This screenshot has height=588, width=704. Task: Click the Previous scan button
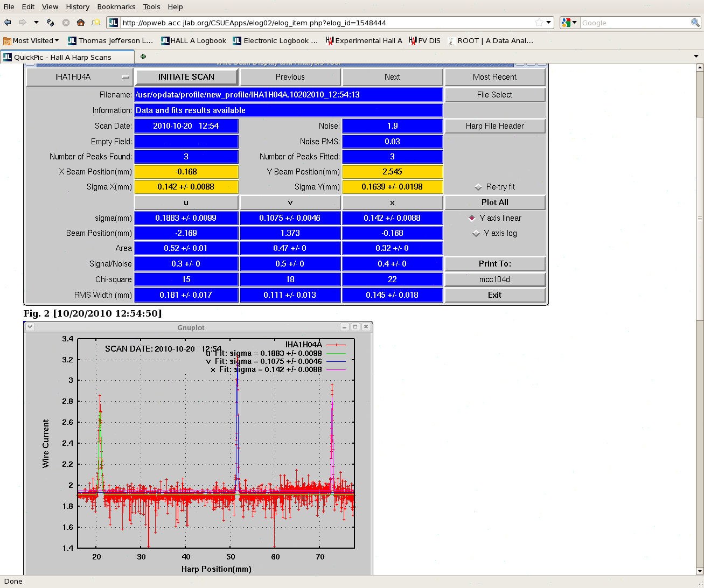290,77
